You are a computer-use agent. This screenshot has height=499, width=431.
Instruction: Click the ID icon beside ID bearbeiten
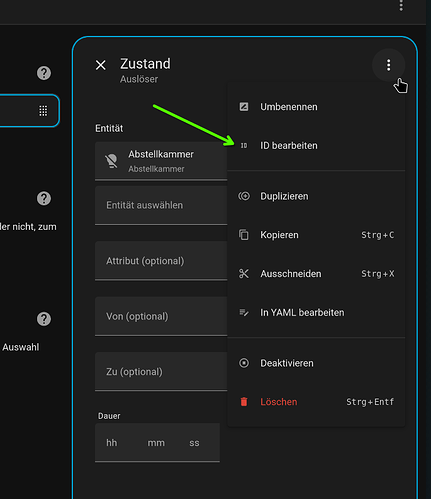(x=244, y=146)
